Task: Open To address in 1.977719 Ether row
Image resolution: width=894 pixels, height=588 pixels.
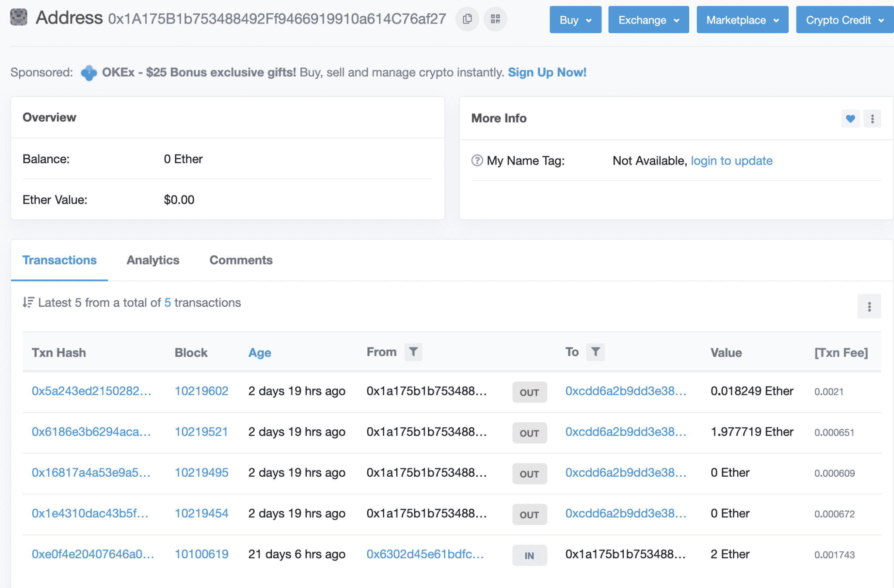Action: [x=626, y=432]
